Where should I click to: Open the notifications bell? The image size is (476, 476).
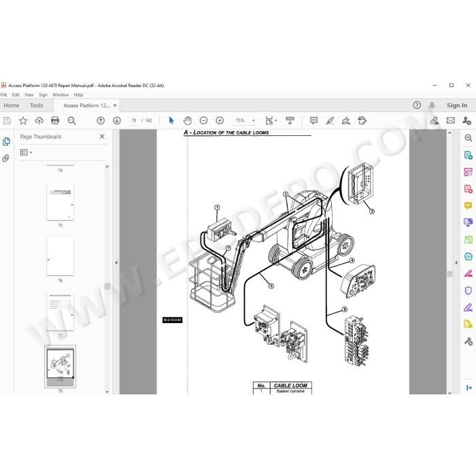click(x=432, y=105)
